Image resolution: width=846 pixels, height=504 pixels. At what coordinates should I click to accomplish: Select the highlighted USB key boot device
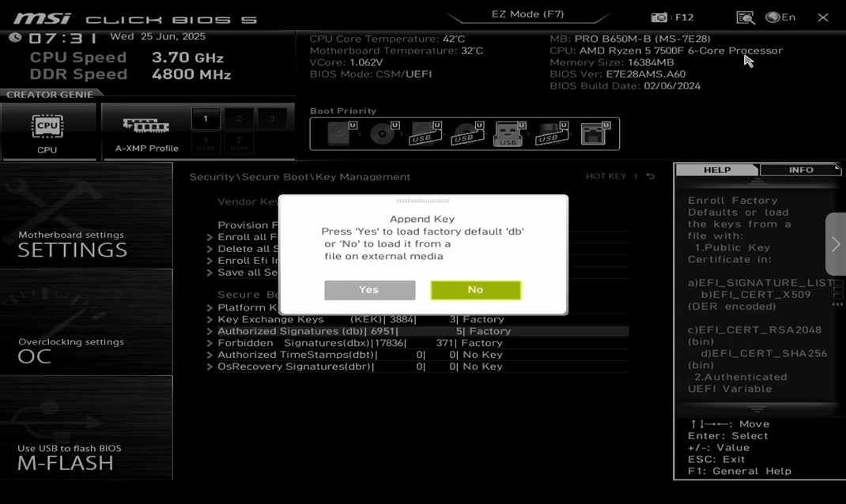pyautogui.click(x=507, y=134)
